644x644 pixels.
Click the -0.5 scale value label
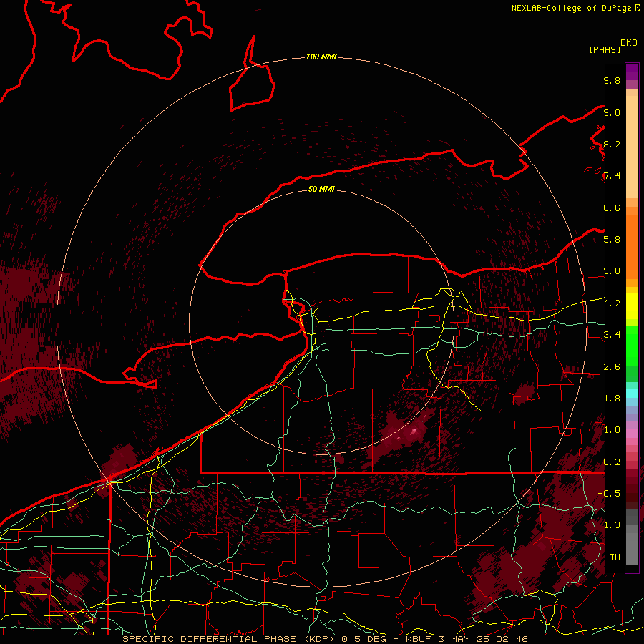610,494
